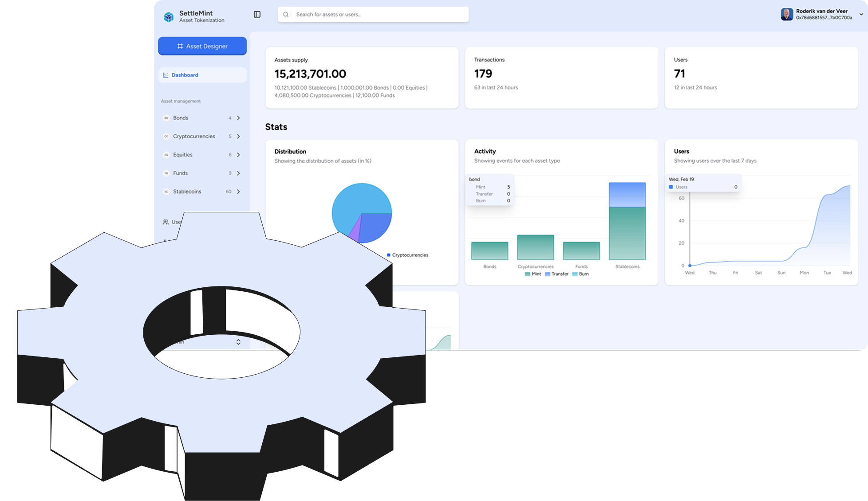868x501 pixels.
Task: Expand the Bonds chevron
Action: click(x=238, y=118)
